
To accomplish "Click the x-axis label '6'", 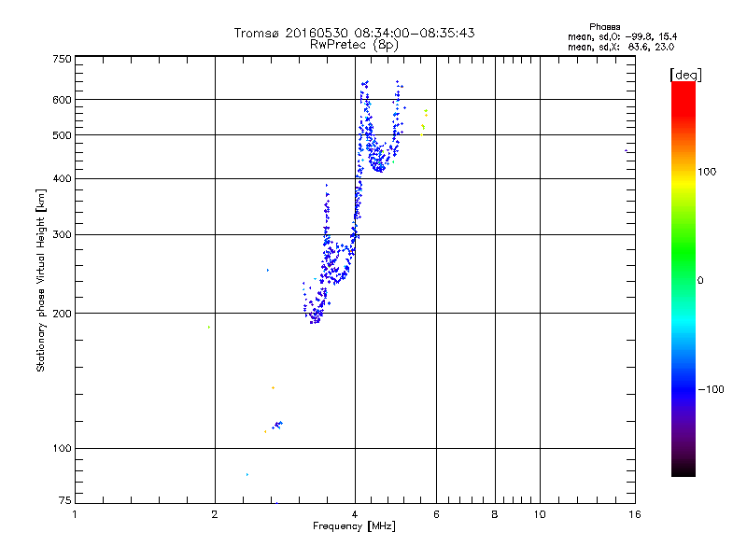I will pos(436,514).
